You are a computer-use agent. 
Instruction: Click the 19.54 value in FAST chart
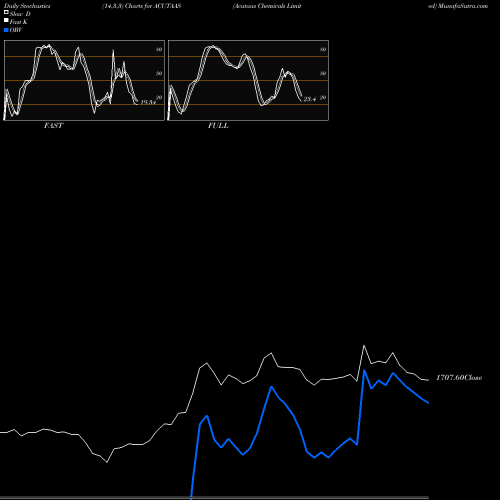[x=148, y=102]
